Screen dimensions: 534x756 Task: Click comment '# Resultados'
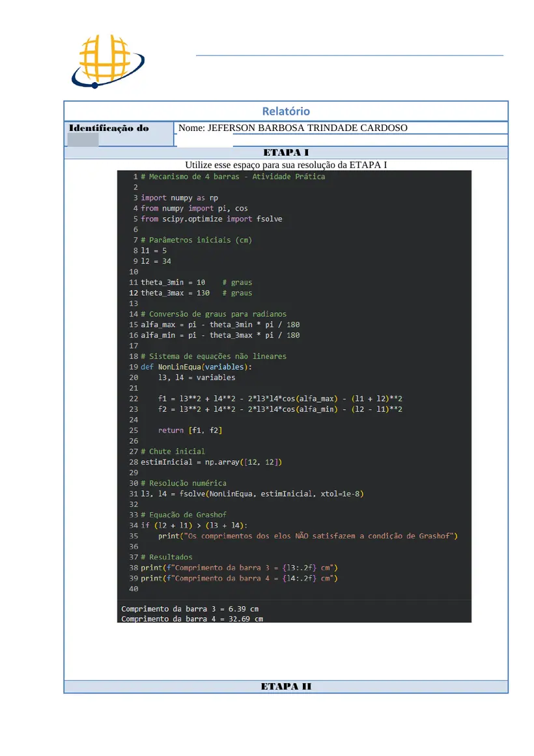[166, 558]
